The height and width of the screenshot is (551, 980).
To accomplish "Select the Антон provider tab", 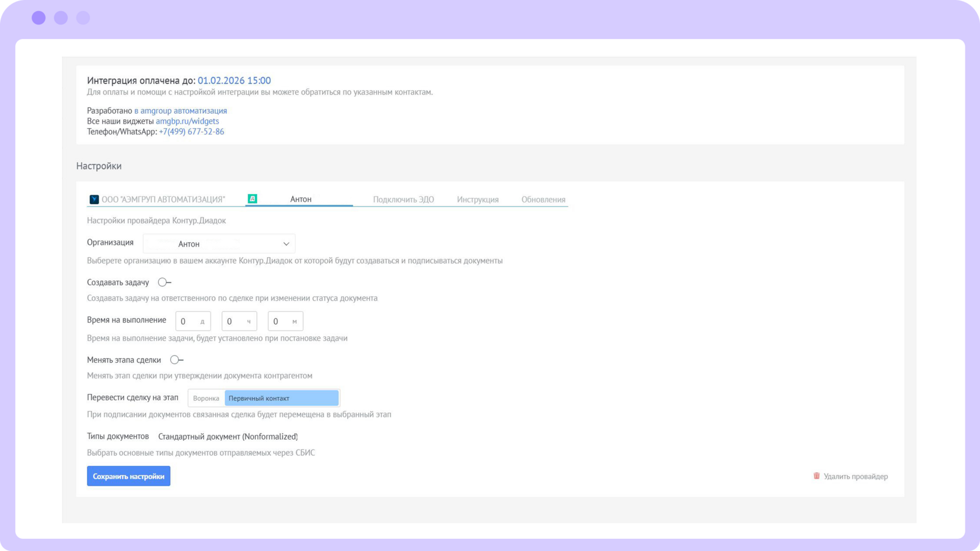I will point(300,199).
